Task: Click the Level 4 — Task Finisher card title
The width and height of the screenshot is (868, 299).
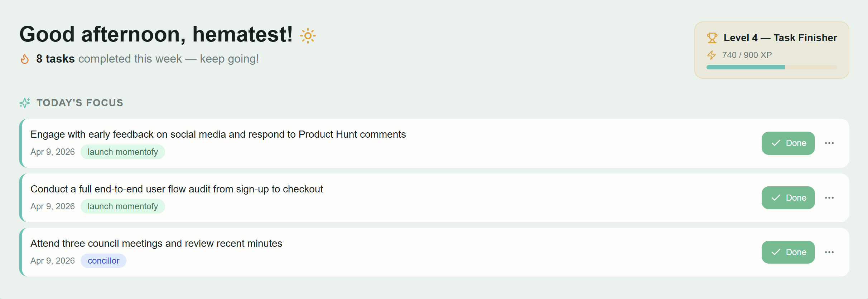Action: (780, 38)
